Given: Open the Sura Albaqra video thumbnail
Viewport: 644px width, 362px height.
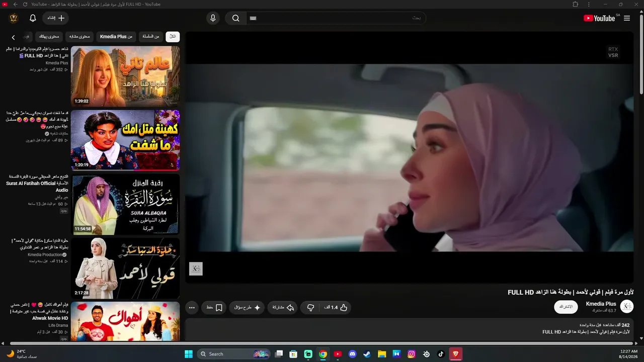Looking at the screenshot, I should 125,204.
